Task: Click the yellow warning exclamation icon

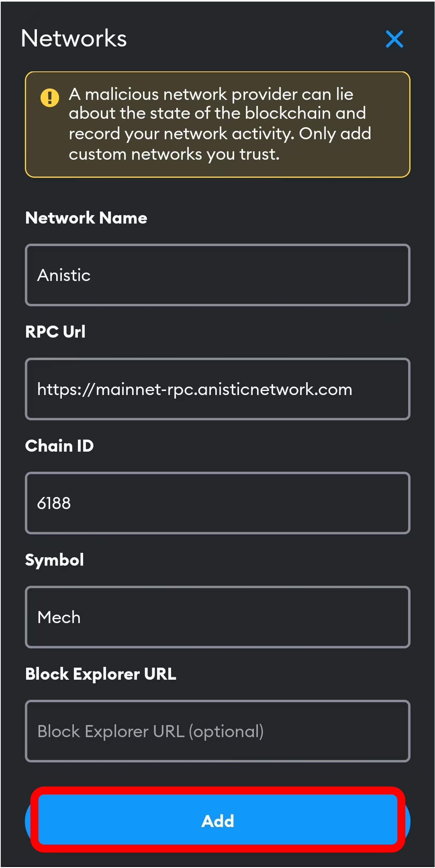Action: coord(50,98)
